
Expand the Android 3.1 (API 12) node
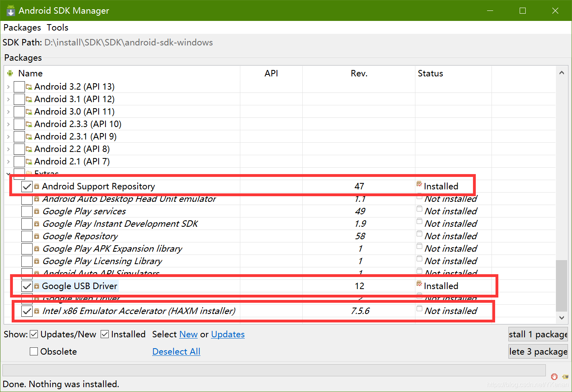[x=8, y=99]
